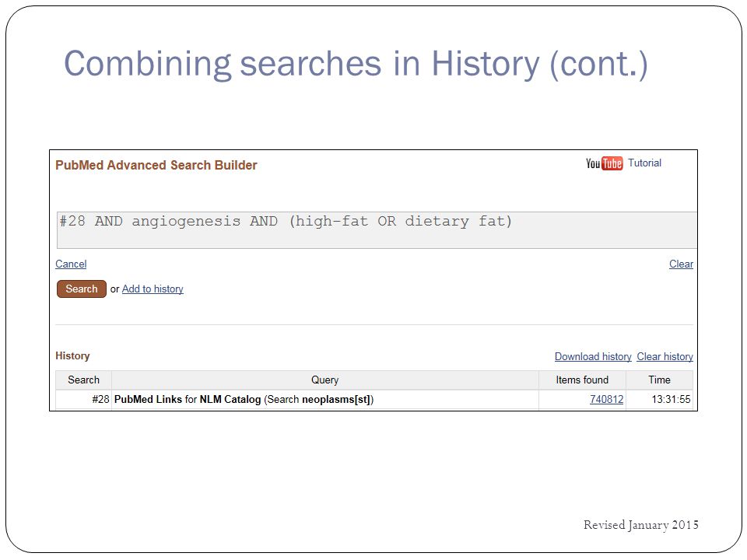The height and width of the screenshot is (560, 747).
Task: Click the slide title 'Combining searches in History (cont.)'
Action: point(356,65)
